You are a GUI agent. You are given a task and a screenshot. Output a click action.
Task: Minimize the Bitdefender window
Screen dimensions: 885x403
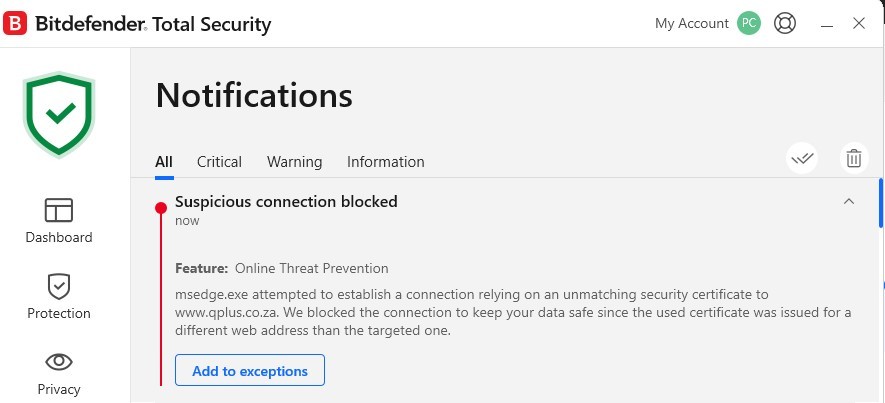[x=827, y=23]
